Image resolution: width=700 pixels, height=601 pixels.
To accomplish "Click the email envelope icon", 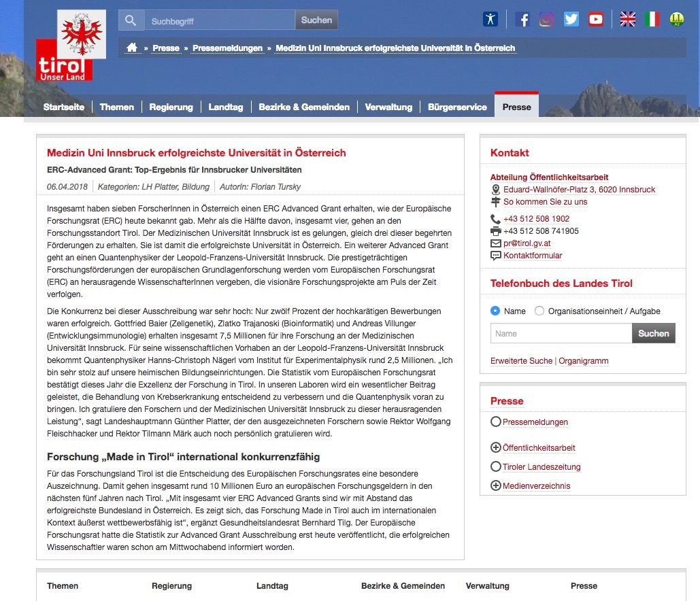I will pyautogui.click(x=495, y=243).
